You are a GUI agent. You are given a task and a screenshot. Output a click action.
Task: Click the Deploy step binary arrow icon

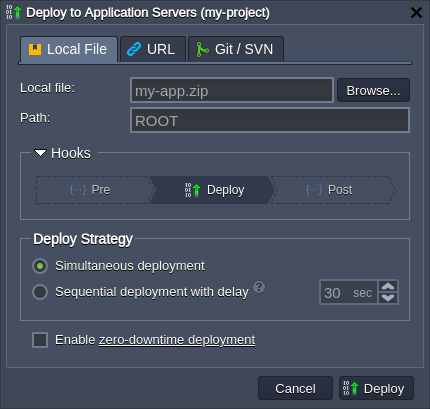[193, 190]
